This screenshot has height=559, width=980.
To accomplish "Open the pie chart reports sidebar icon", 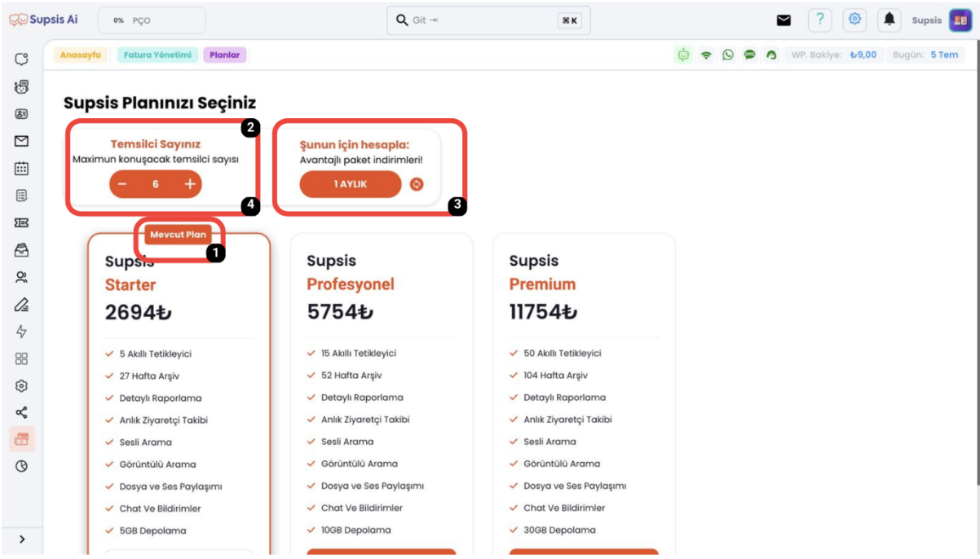I will click(22, 466).
